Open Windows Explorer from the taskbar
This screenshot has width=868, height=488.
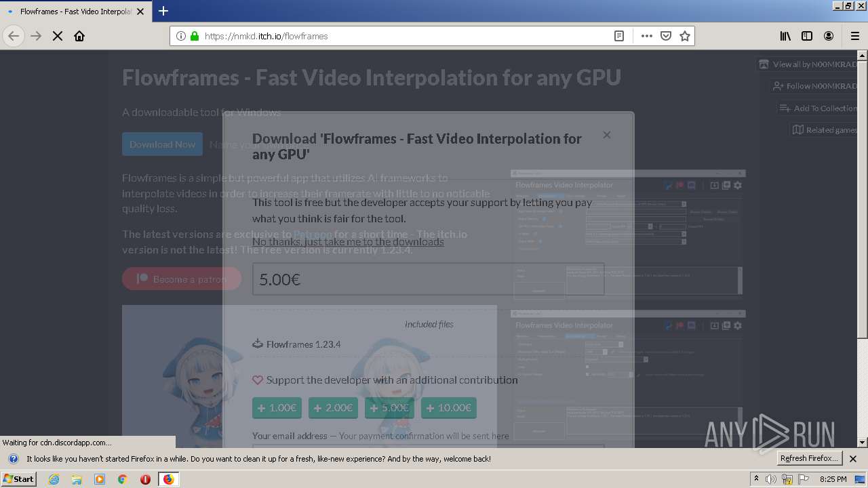(77, 479)
